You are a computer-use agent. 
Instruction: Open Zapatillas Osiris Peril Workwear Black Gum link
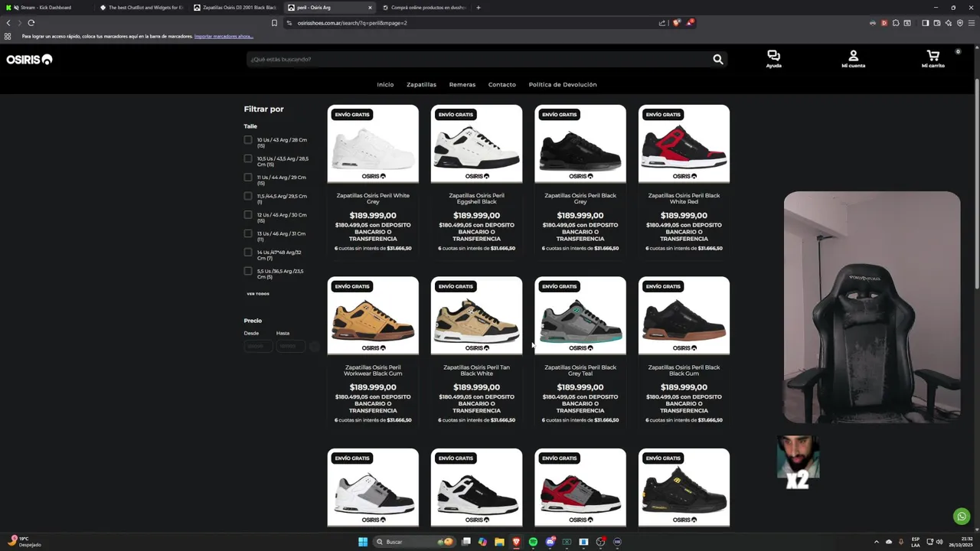click(x=373, y=370)
